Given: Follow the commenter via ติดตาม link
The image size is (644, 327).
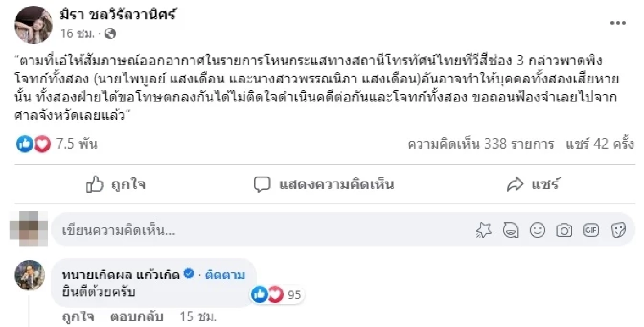Looking at the screenshot, I should [225, 275].
